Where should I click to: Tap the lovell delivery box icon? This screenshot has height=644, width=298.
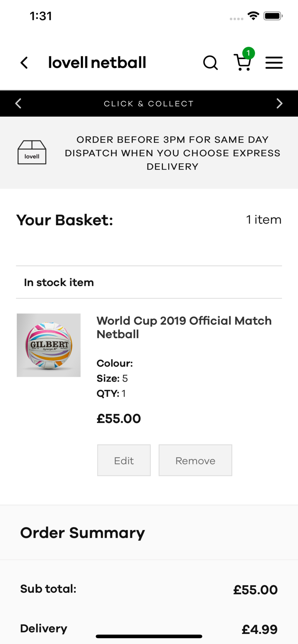tap(32, 152)
